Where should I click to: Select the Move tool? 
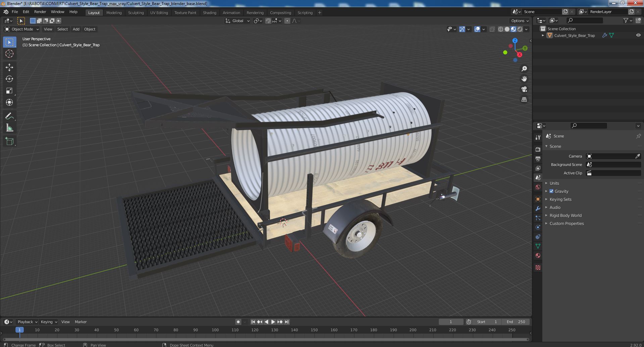point(9,67)
